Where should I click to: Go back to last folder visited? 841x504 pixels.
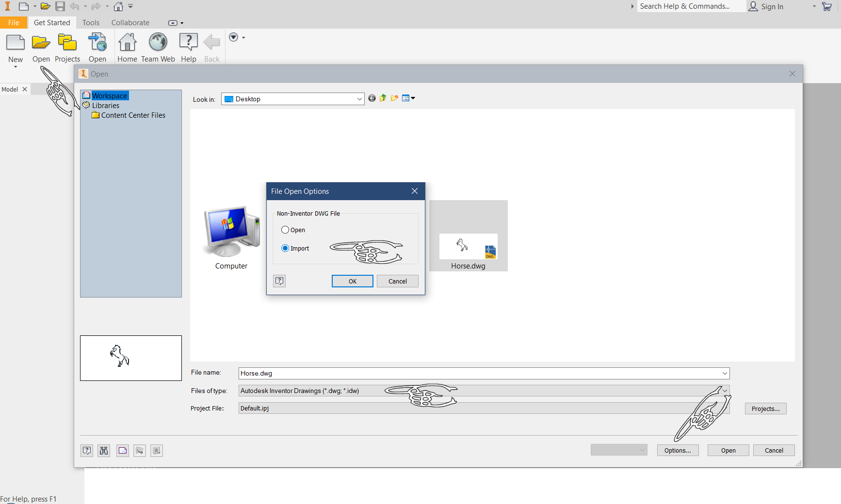tap(372, 98)
